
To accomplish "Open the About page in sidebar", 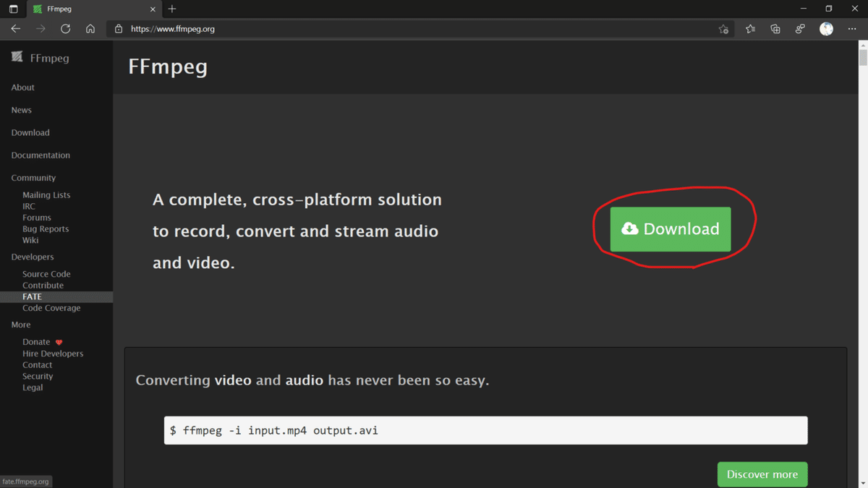I will pos(22,87).
